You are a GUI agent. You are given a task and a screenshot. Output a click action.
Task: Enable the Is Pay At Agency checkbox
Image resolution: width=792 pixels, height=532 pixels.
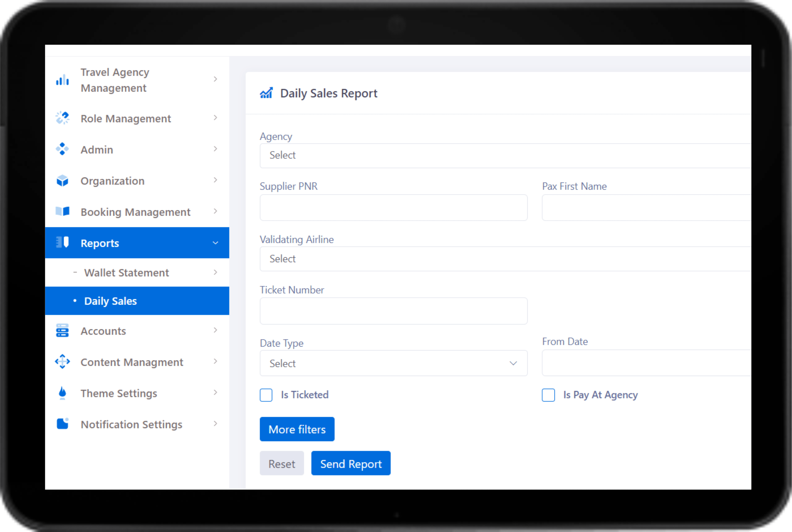(x=548, y=395)
